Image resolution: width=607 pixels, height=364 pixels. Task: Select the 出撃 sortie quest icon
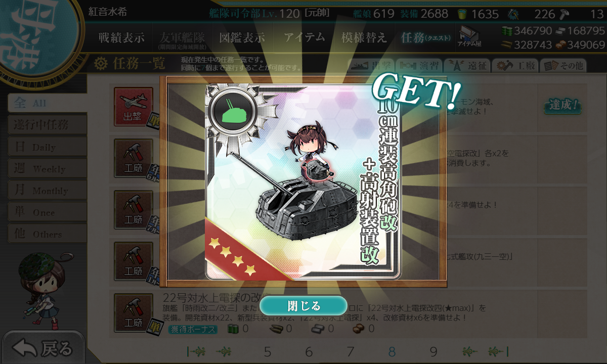tap(133, 107)
